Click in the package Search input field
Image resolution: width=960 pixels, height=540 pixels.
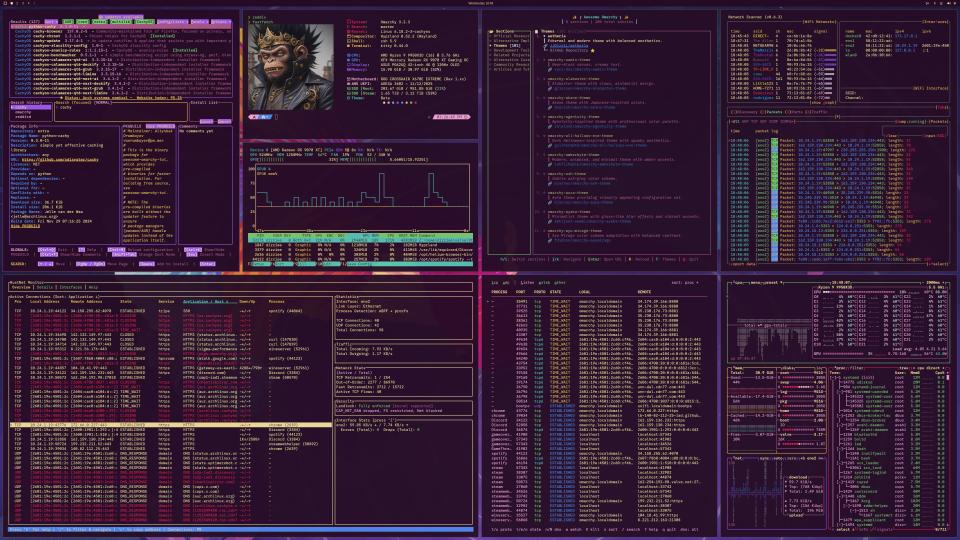[121, 113]
